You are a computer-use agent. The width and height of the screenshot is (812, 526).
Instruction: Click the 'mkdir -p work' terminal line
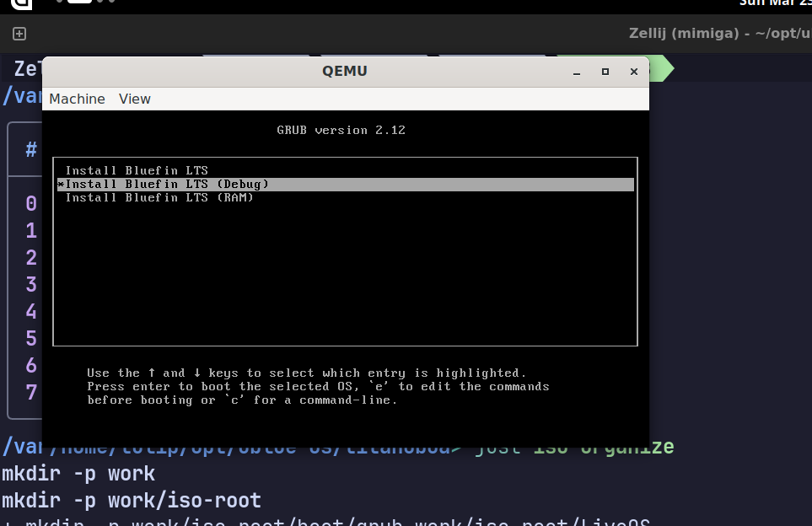point(78,474)
